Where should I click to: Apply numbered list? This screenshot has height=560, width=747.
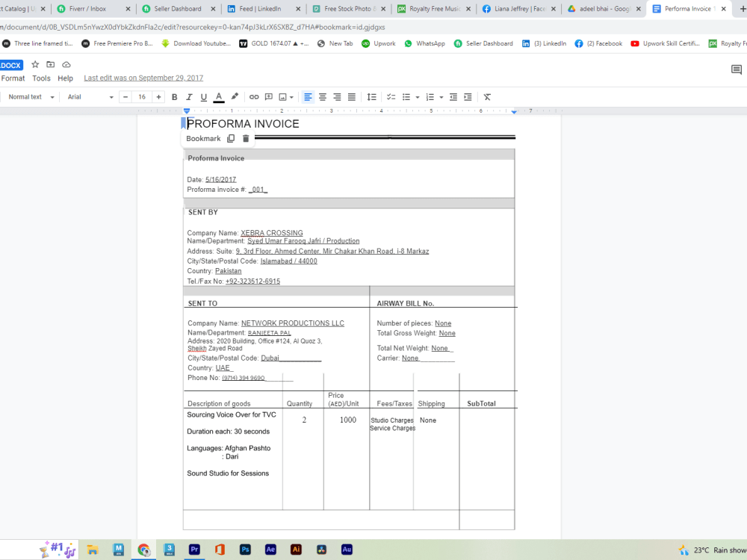point(430,97)
